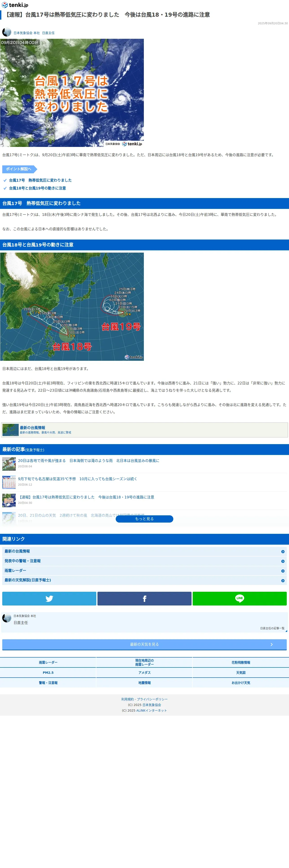Click the author avatar beside 日本気象協会 本社 at top

[x=7, y=32]
